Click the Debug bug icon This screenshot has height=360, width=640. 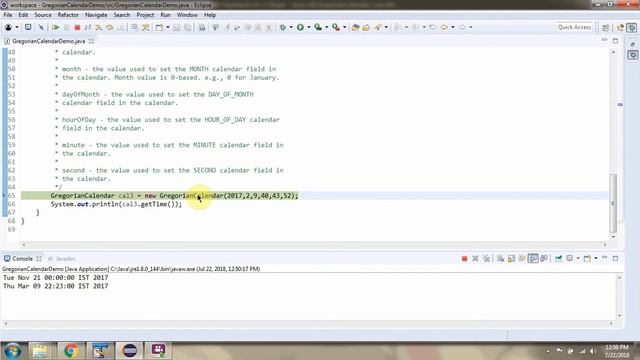tap(282, 27)
